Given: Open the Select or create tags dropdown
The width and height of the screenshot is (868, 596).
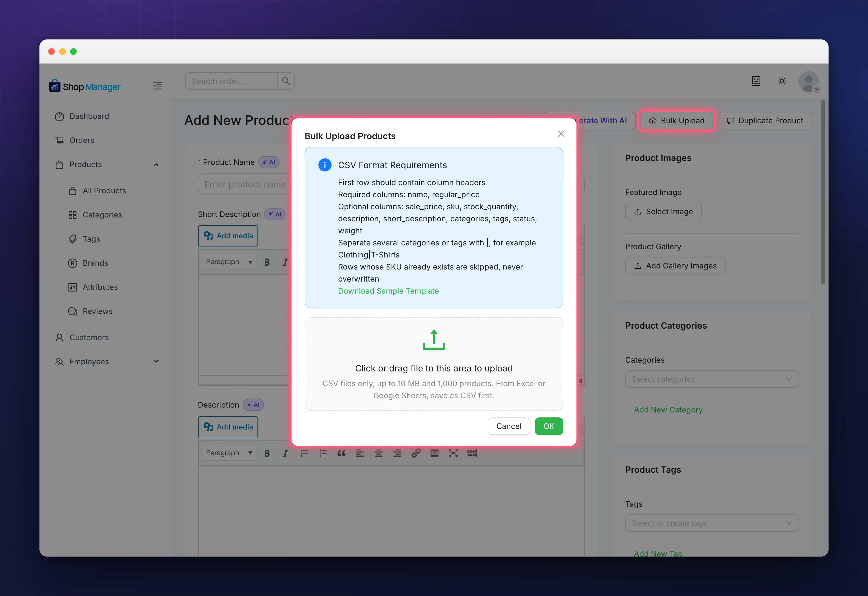Looking at the screenshot, I should click(x=712, y=523).
